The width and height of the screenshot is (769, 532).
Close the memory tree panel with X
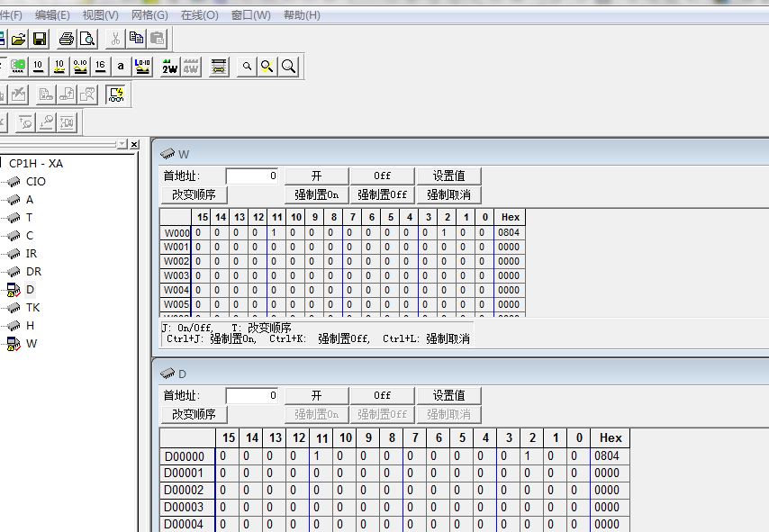point(134,144)
